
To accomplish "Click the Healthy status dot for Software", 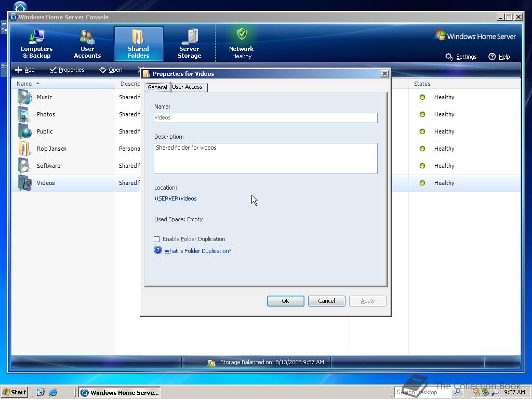I will coord(422,166).
